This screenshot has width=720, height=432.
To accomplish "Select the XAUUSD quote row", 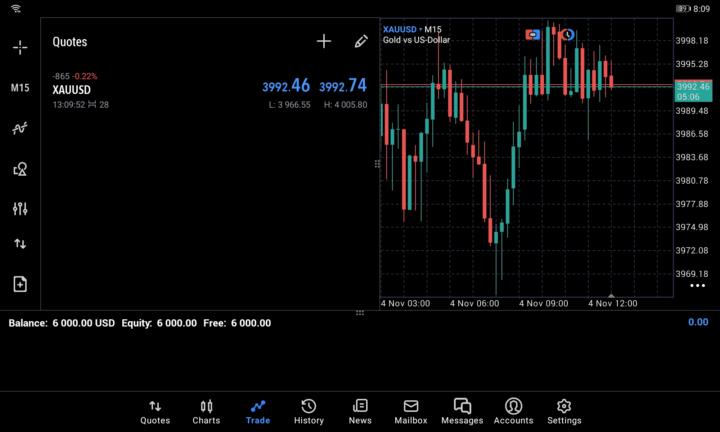I will (210, 90).
